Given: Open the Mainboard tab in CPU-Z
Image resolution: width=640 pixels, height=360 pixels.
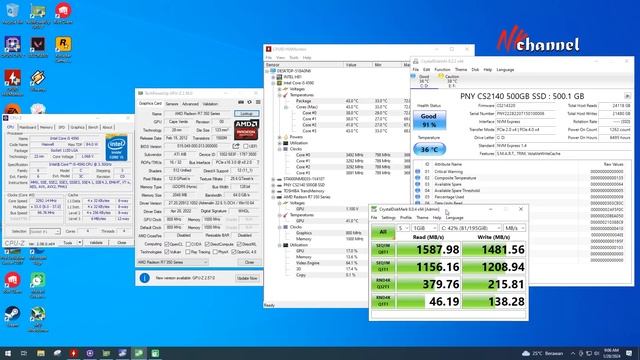Looking at the screenshot, I should 28,127.
